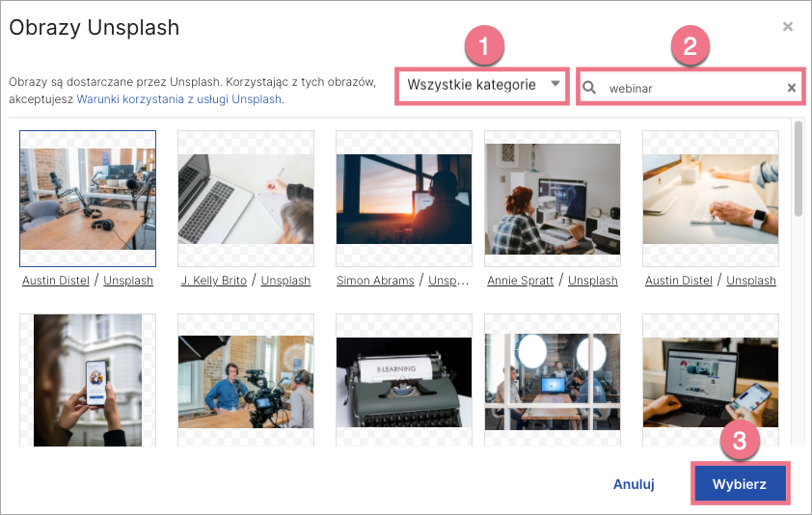Open the Simon Abrams author link
Image resolution: width=812 pixels, height=515 pixels.
(375, 281)
